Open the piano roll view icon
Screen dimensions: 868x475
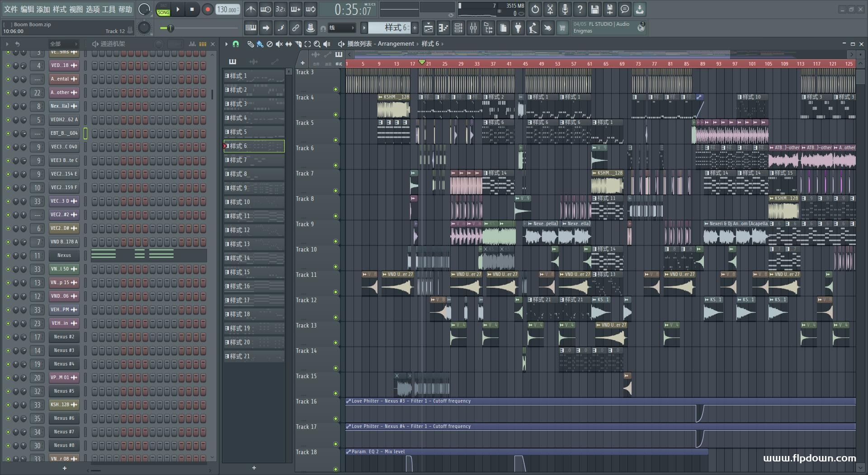tap(443, 28)
